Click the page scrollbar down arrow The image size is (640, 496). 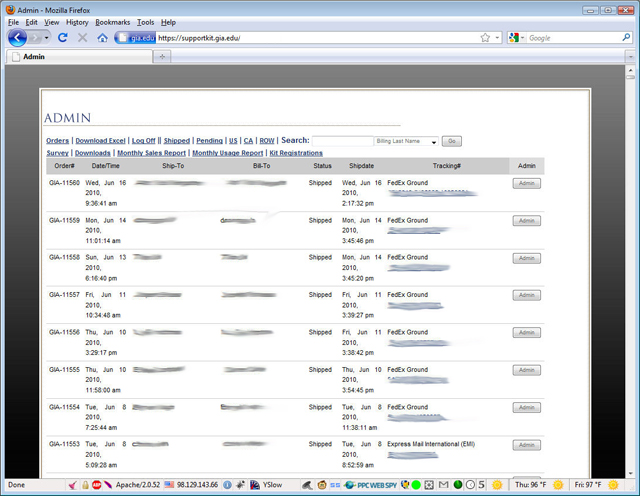tap(631, 474)
